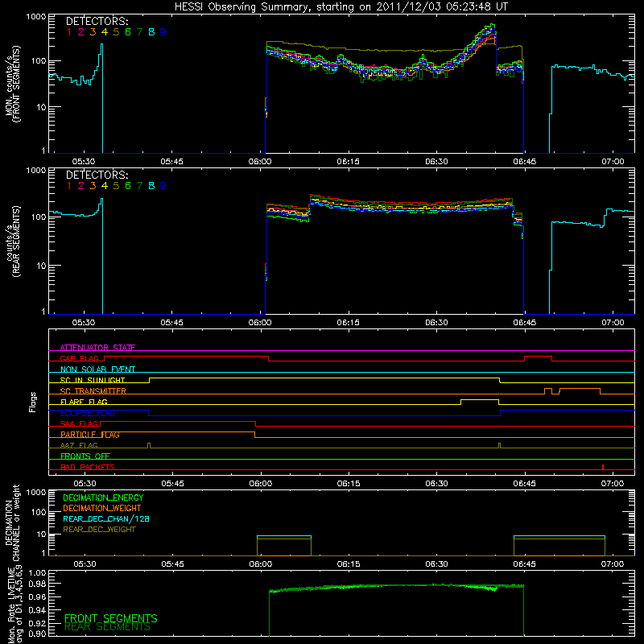This screenshot has height=644, width=644.
Task: Select yellow detector 4 in front segments legend
Action: (105, 32)
